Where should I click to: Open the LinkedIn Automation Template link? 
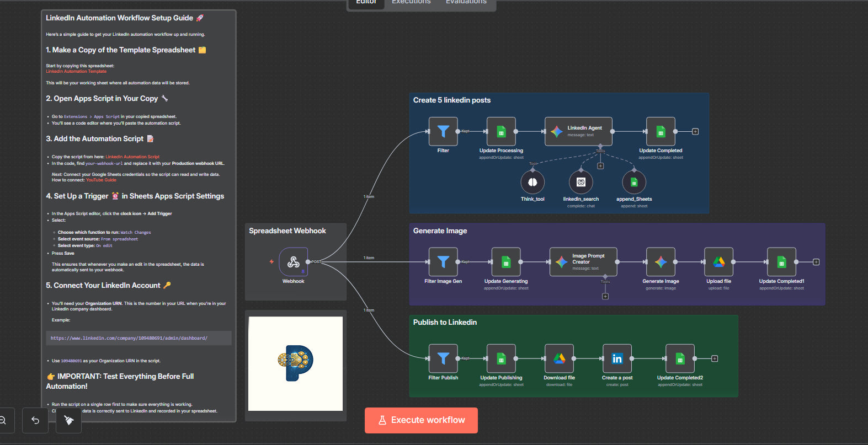point(76,71)
